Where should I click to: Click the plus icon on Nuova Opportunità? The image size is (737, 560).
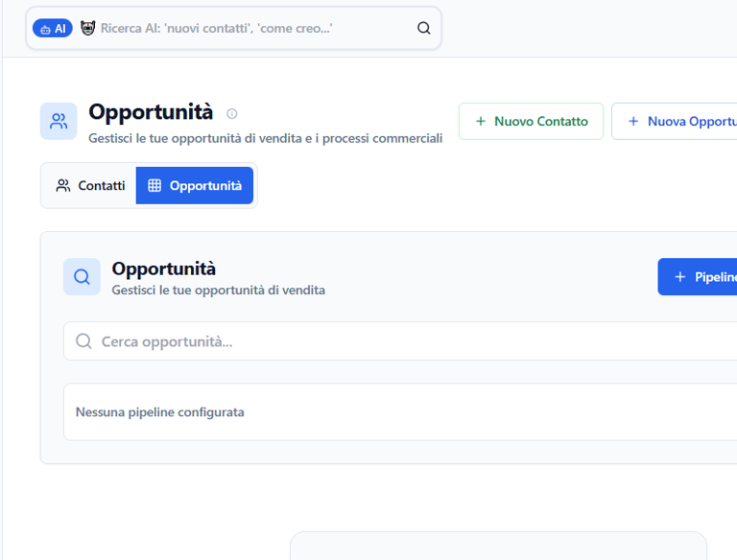click(633, 122)
